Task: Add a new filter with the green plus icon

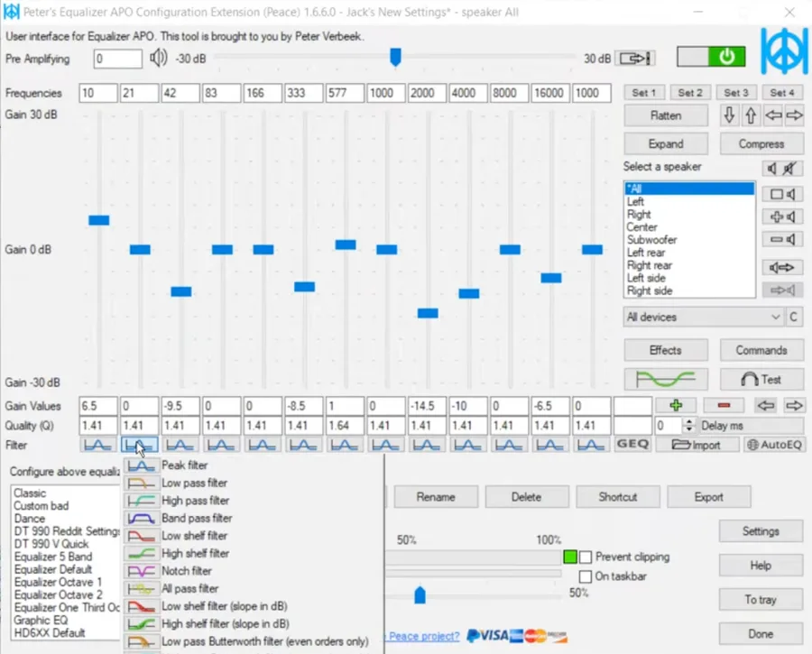Action: tap(676, 406)
